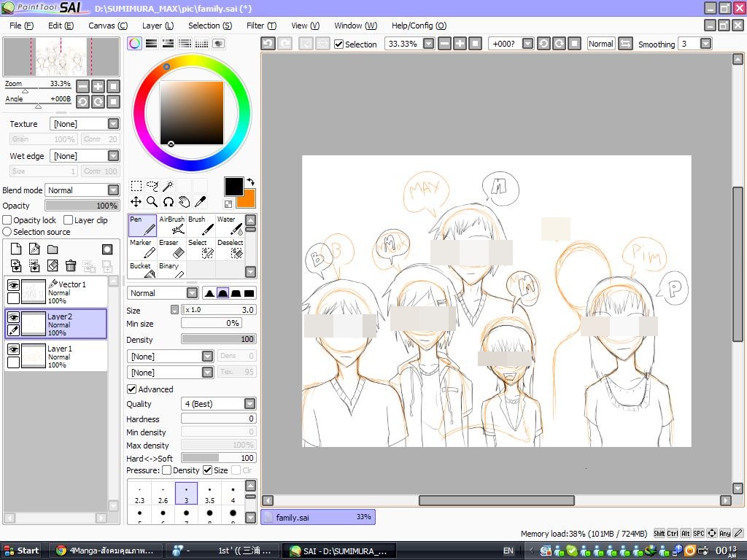The image size is (747, 560).
Task: Click the black foreground color swatch
Action: coord(234,187)
